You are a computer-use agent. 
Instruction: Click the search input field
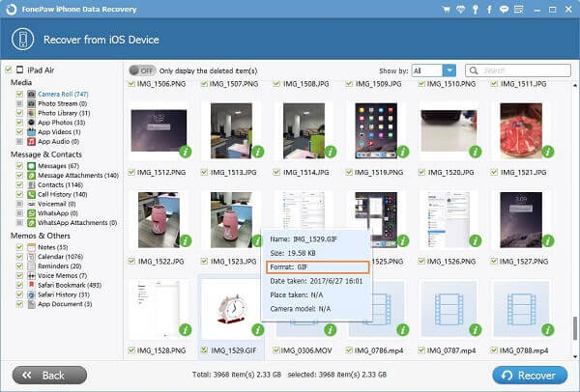(518, 70)
